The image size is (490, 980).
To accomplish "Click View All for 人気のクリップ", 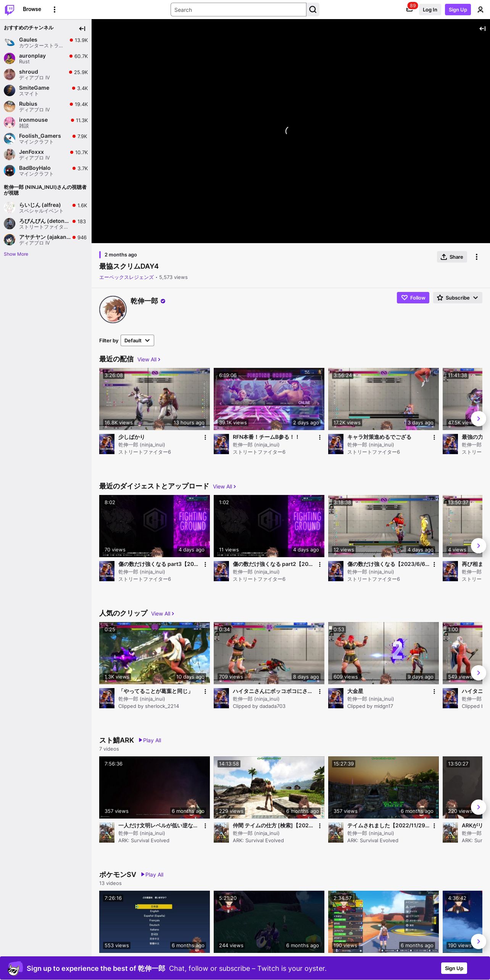I will tap(163, 614).
